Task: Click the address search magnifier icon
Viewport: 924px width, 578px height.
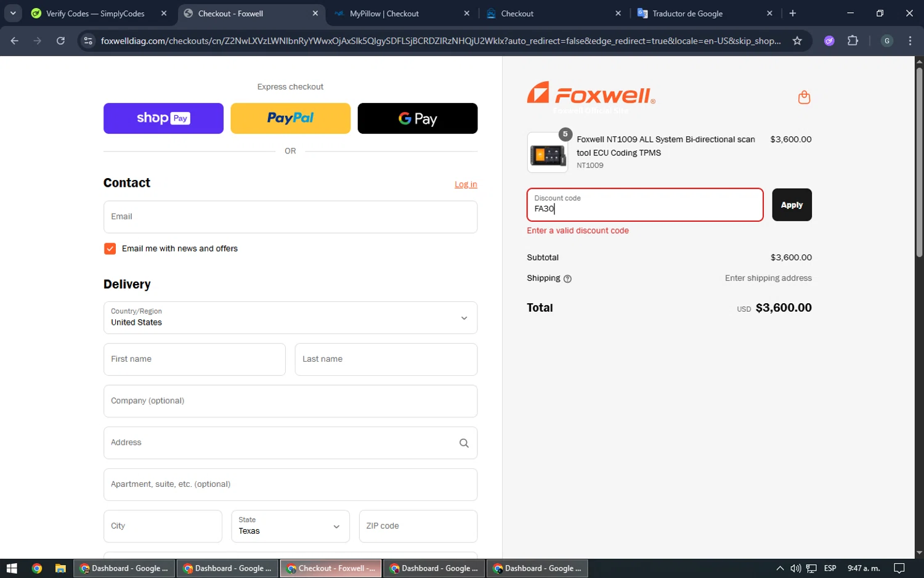Action: [464, 443]
